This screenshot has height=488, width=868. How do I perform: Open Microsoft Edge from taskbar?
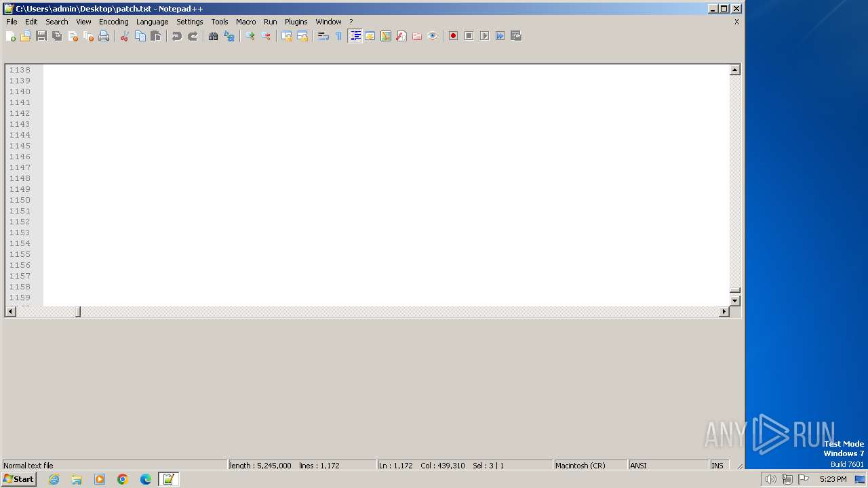[146, 479]
